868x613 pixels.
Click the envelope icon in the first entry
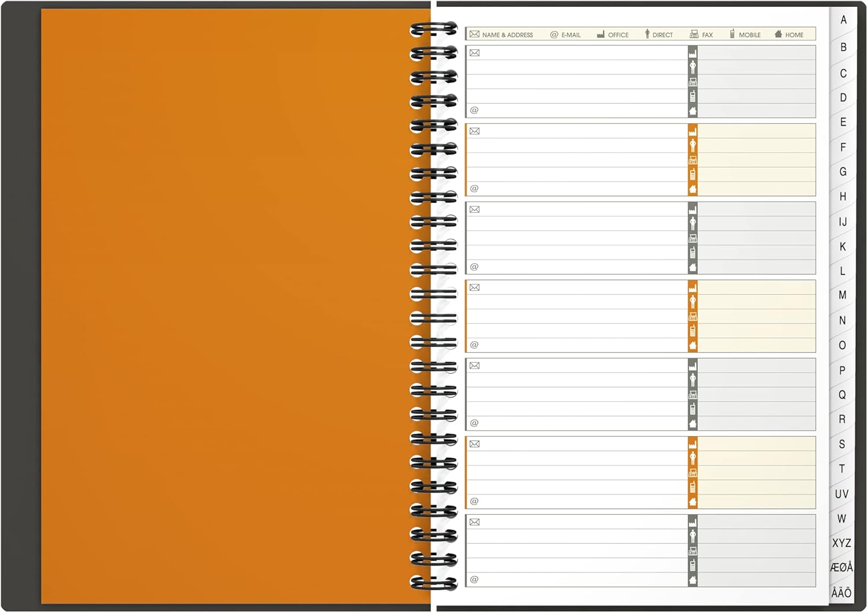click(x=475, y=53)
